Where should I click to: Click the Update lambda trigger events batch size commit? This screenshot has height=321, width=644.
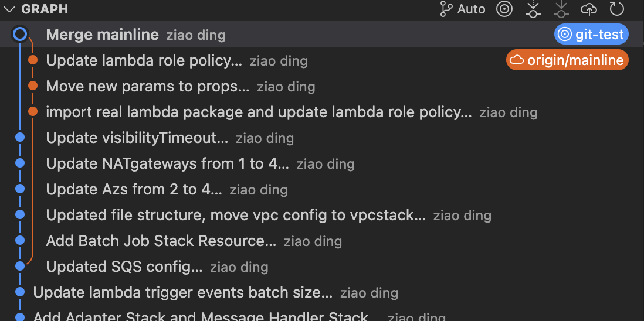click(322, 293)
